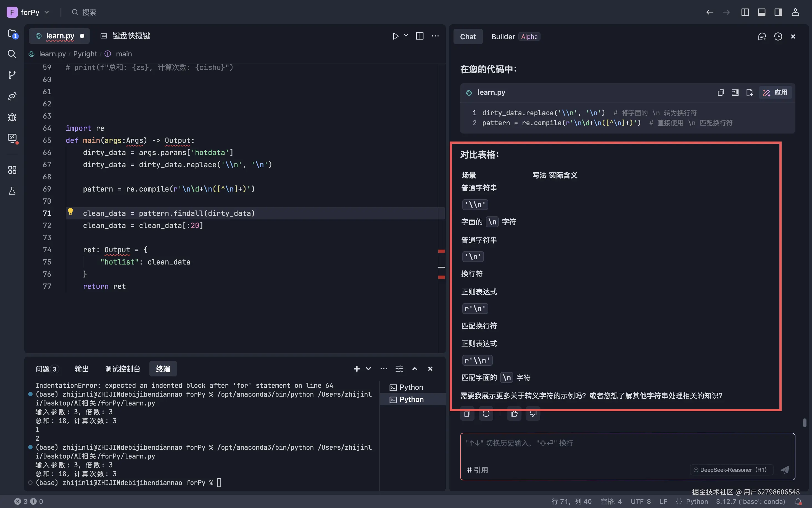The height and width of the screenshot is (508, 812).
Task: Select the Source Control sidebar icon
Action: (12, 75)
